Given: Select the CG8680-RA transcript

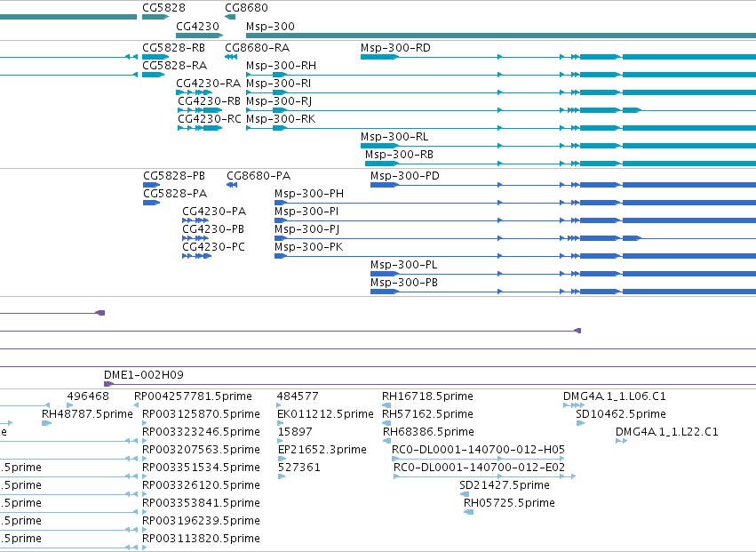Looking at the screenshot, I should click(x=258, y=48).
